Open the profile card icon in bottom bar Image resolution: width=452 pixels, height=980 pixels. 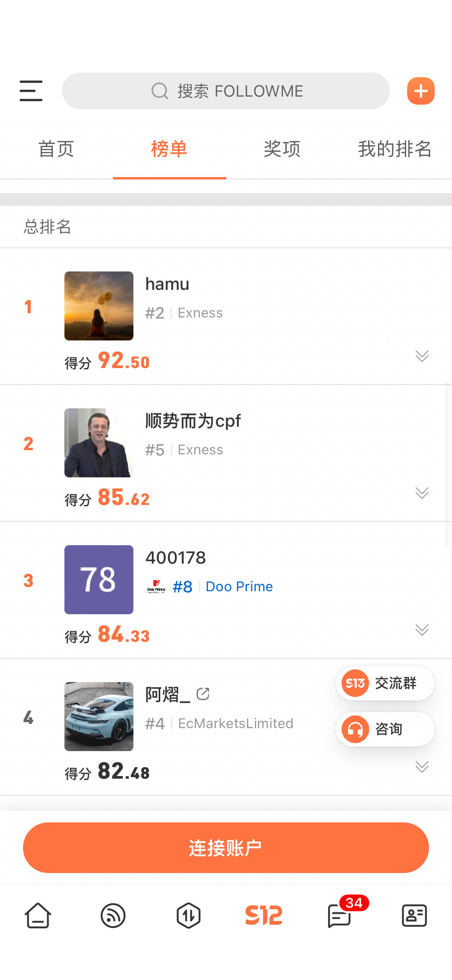[x=414, y=915]
